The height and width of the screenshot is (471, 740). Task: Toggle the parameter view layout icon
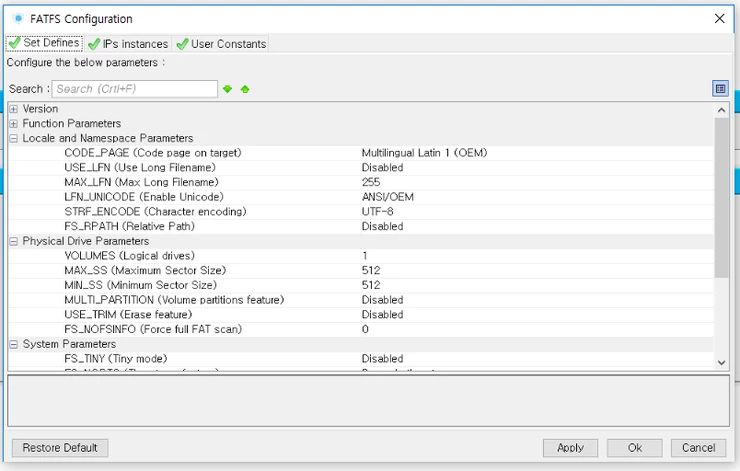(x=720, y=88)
